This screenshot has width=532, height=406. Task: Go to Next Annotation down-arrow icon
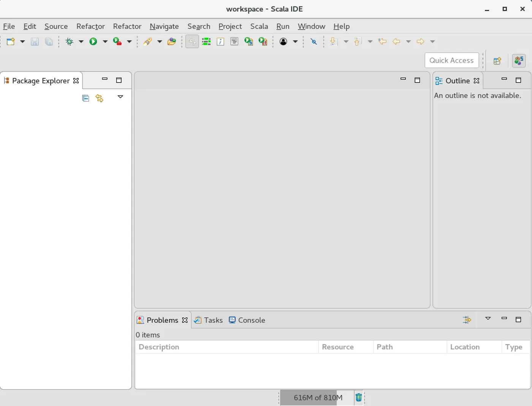click(x=334, y=41)
